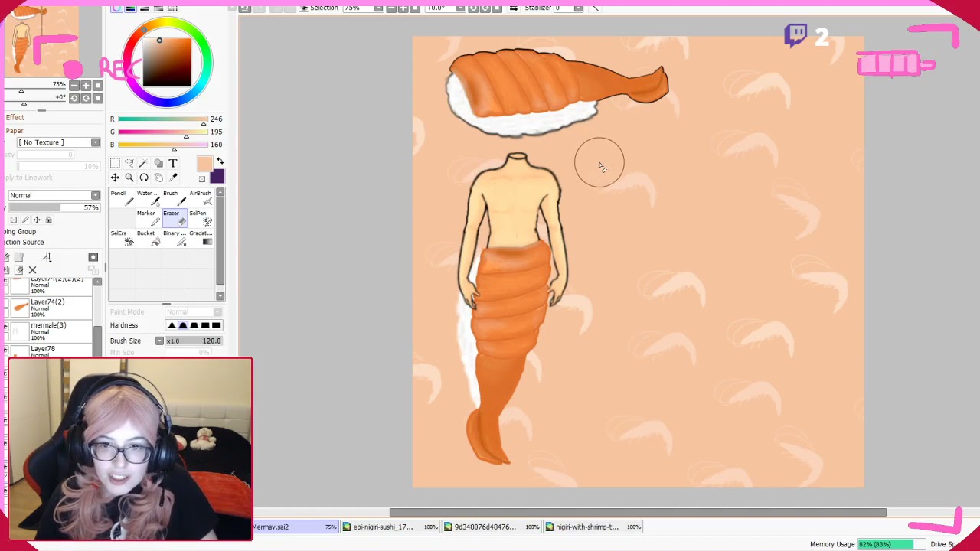The width and height of the screenshot is (980, 551).
Task: Rotate view counterclockwise in navigator
Action: pyautogui.click(x=74, y=98)
